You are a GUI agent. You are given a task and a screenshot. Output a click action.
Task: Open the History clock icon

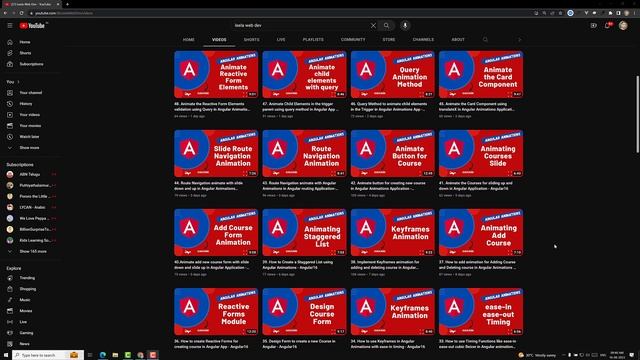point(10,104)
